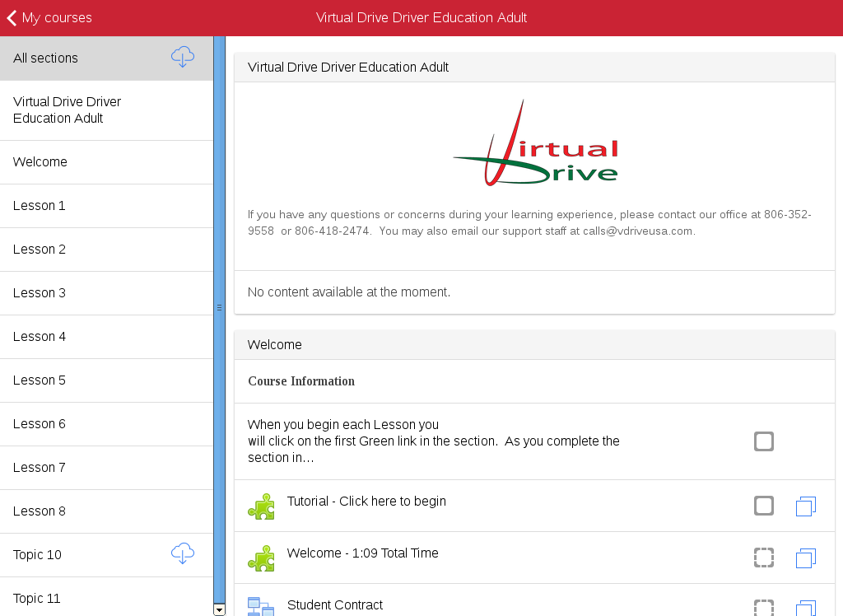
Task: Click the page title in red header
Action: [421, 18]
